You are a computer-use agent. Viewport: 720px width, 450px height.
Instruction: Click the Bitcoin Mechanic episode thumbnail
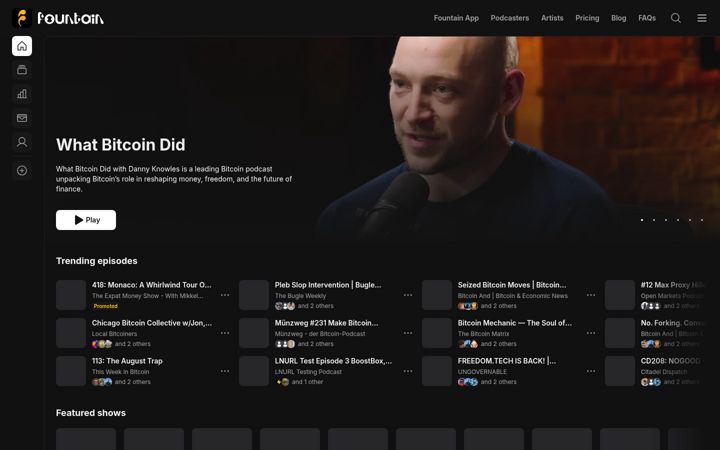(437, 333)
